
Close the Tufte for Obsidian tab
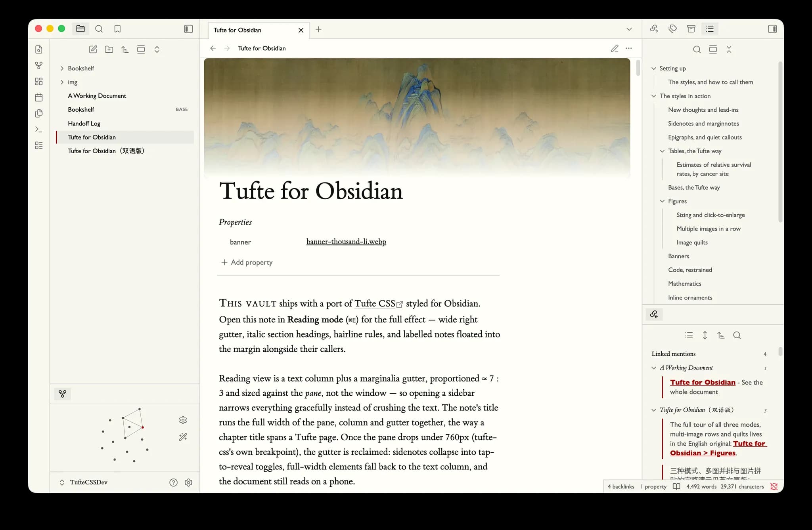[301, 30]
